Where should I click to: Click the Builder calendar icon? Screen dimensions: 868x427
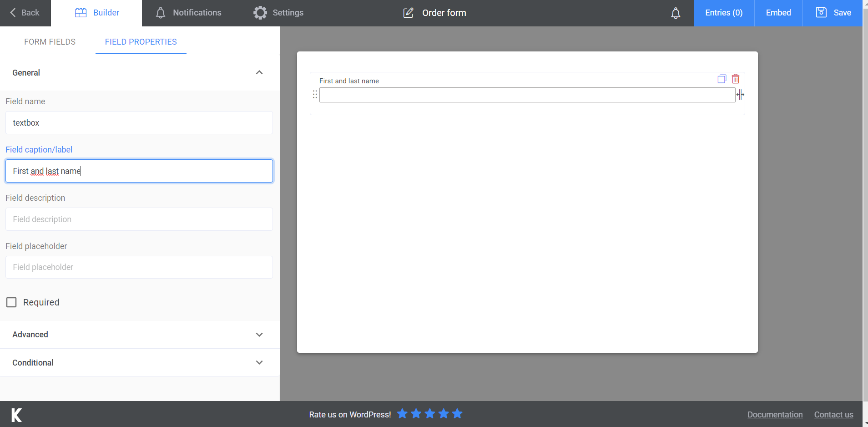coord(81,12)
